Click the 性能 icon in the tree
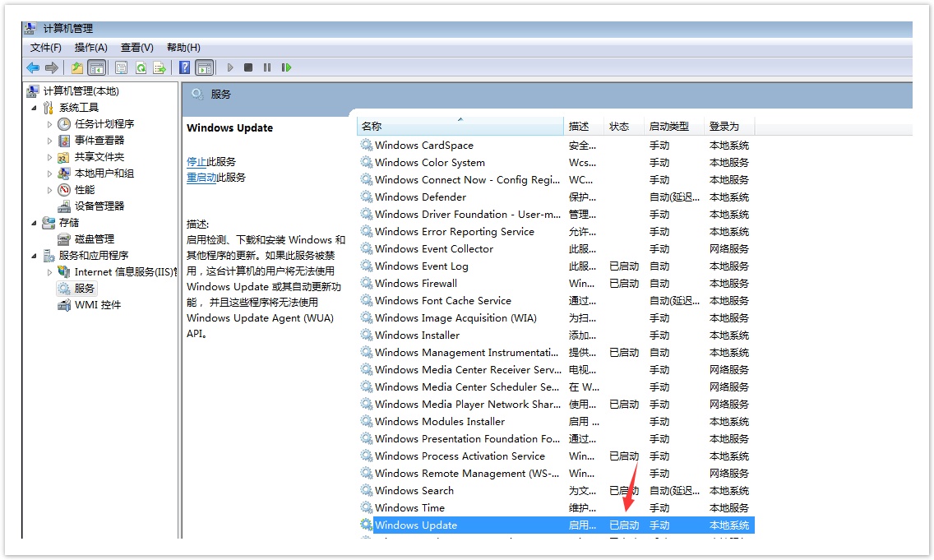The height and width of the screenshot is (560, 934). [64, 190]
